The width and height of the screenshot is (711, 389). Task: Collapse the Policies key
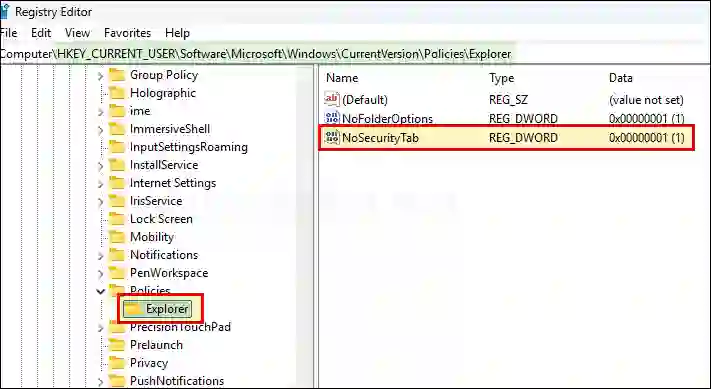tap(101, 291)
